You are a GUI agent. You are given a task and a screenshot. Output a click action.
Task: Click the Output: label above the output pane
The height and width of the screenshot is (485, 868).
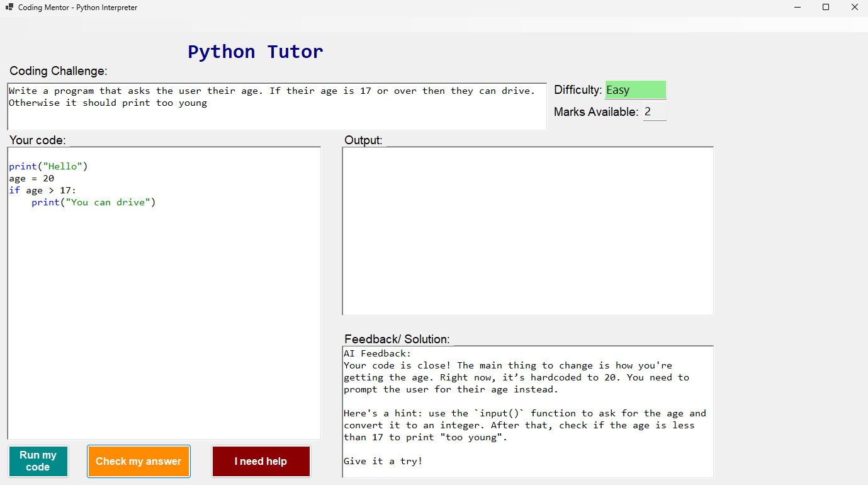click(x=363, y=140)
